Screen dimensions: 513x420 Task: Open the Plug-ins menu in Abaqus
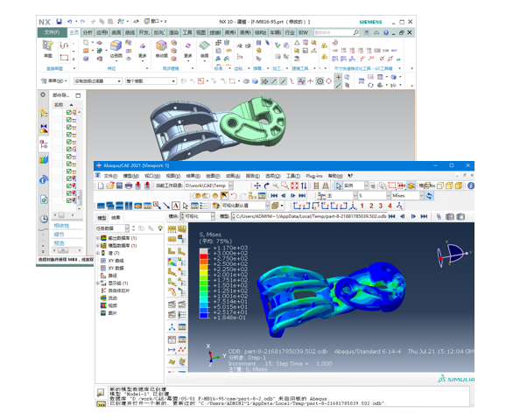coord(314,176)
